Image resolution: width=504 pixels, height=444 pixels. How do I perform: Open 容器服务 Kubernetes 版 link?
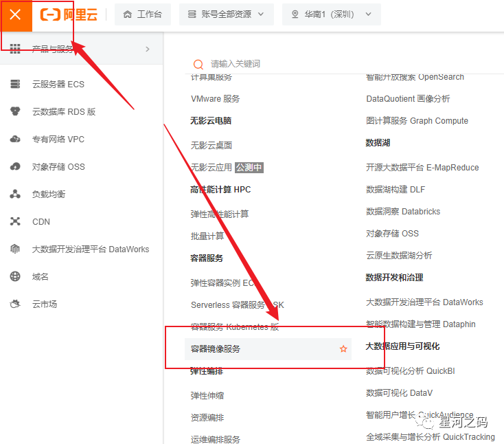point(235,327)
